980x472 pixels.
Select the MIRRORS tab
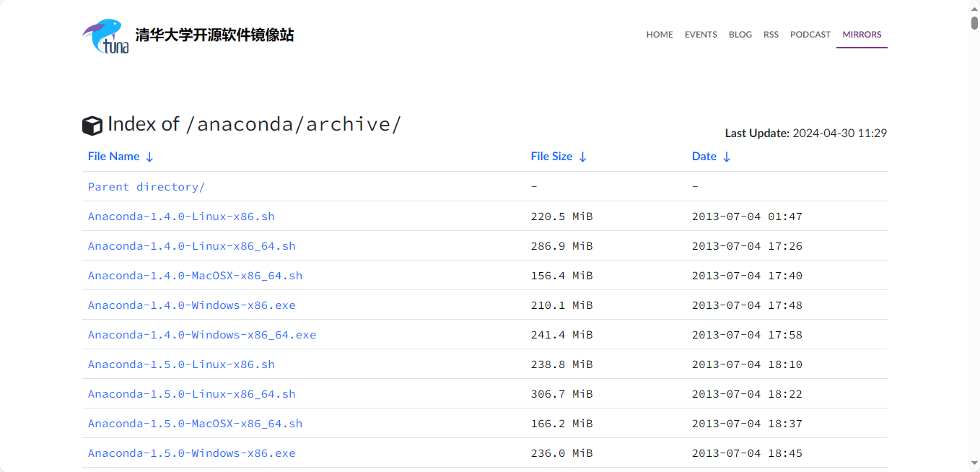862,35
